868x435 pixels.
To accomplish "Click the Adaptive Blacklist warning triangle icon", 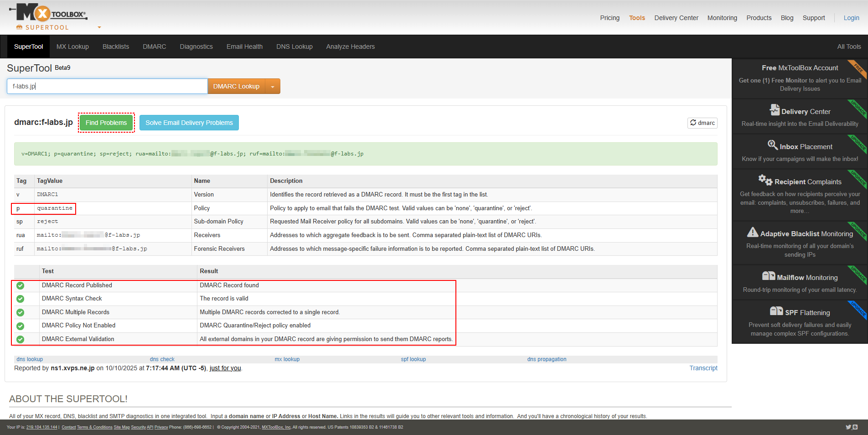I will [x=753, y=233].
